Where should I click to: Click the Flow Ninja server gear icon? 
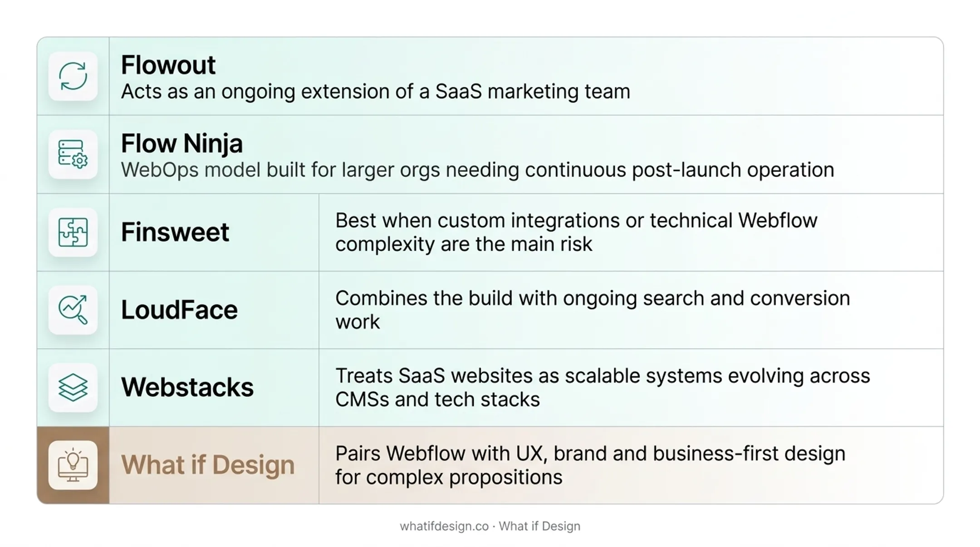tap(73, 154)
